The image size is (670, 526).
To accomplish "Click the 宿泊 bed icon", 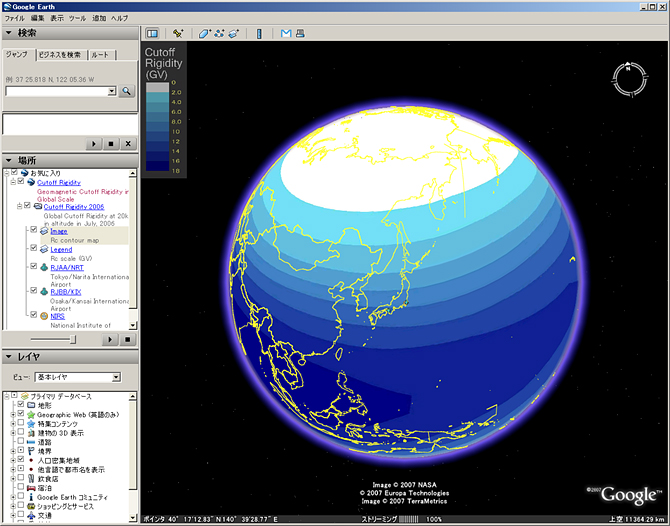I will tap(31, 488).
